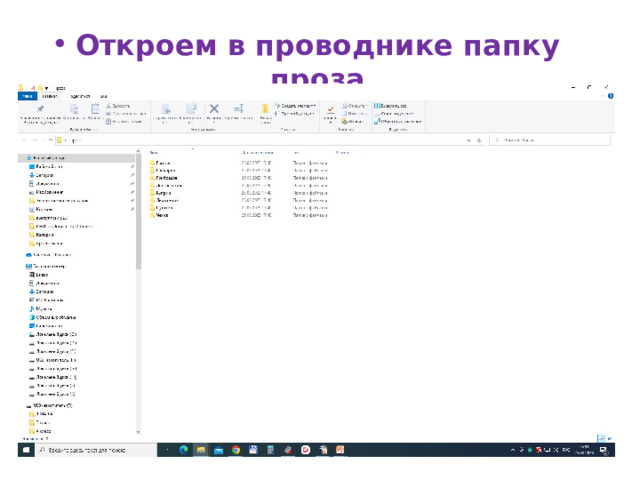Click the Up one level arrow
640x480 pixels.
point(51,140)
